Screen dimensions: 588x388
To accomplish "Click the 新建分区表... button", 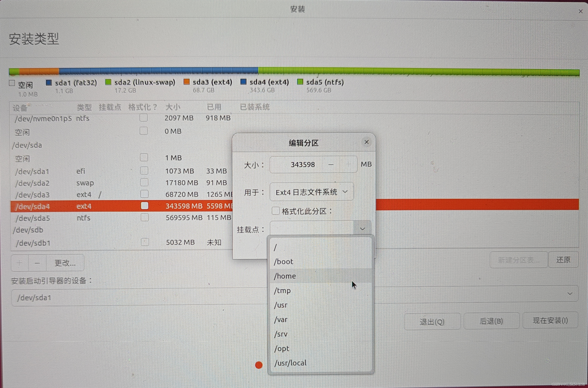I will point(518,260).
